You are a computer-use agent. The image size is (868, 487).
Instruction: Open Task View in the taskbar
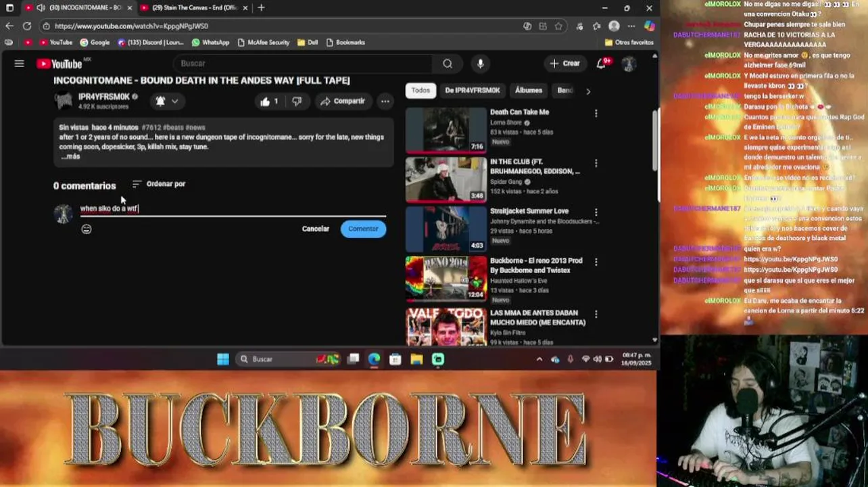tap(353, 359)
